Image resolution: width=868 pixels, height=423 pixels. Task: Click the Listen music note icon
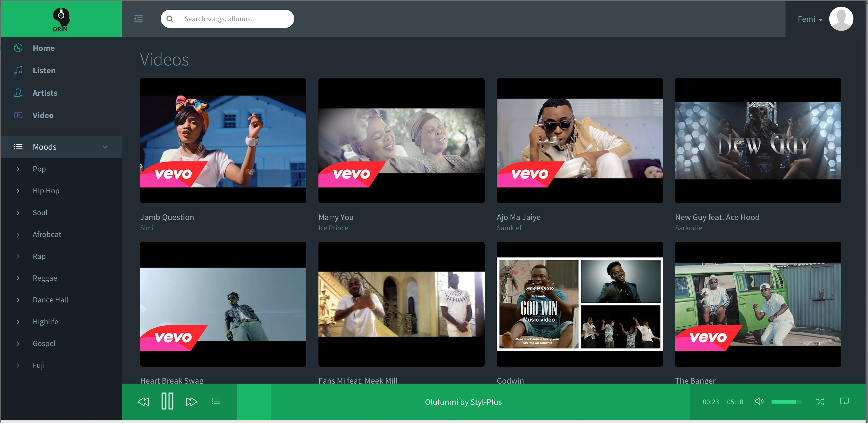pyautogui.click(x=18, y=70)
